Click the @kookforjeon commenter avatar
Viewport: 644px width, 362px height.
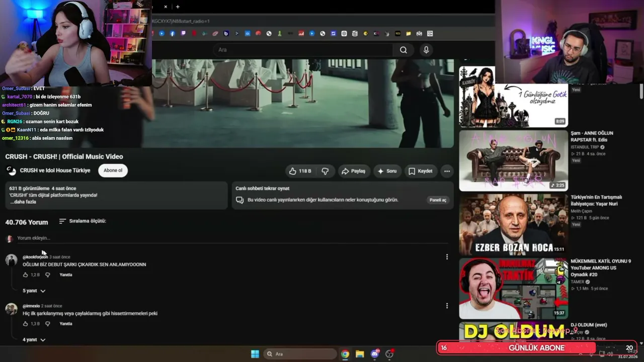click(11, 260)
